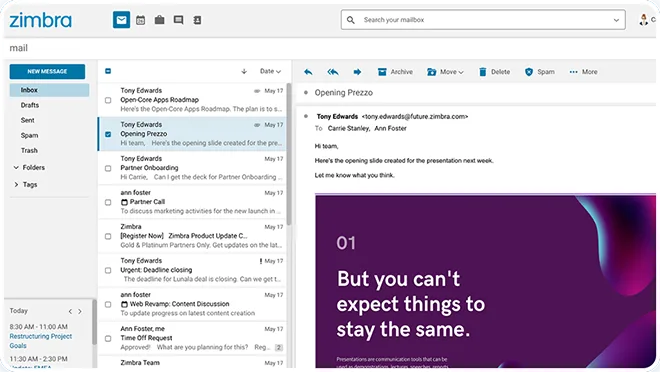
Task: Open the Drafts folder
Action: [29, 105]
